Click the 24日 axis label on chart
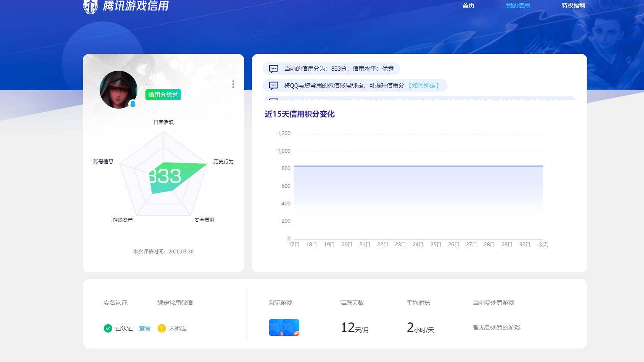This screenshot has height=362, width=644. (418, 245)
